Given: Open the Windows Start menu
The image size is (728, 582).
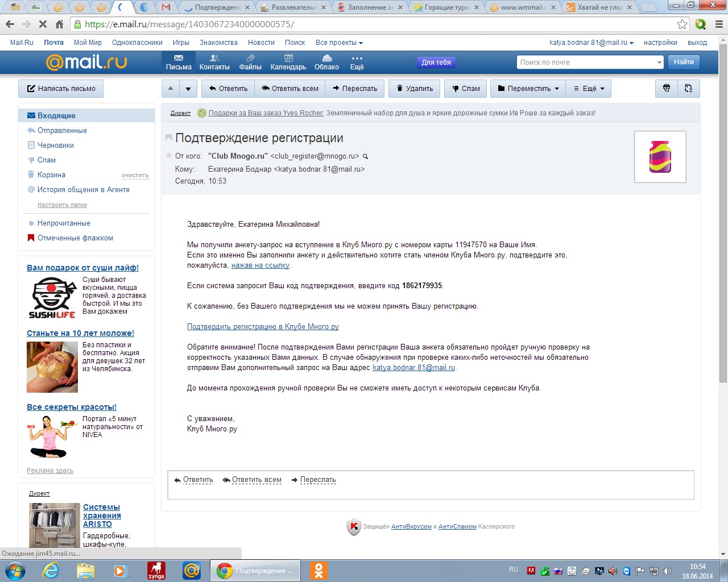Looking at the screenshot, I should (15, 571).
